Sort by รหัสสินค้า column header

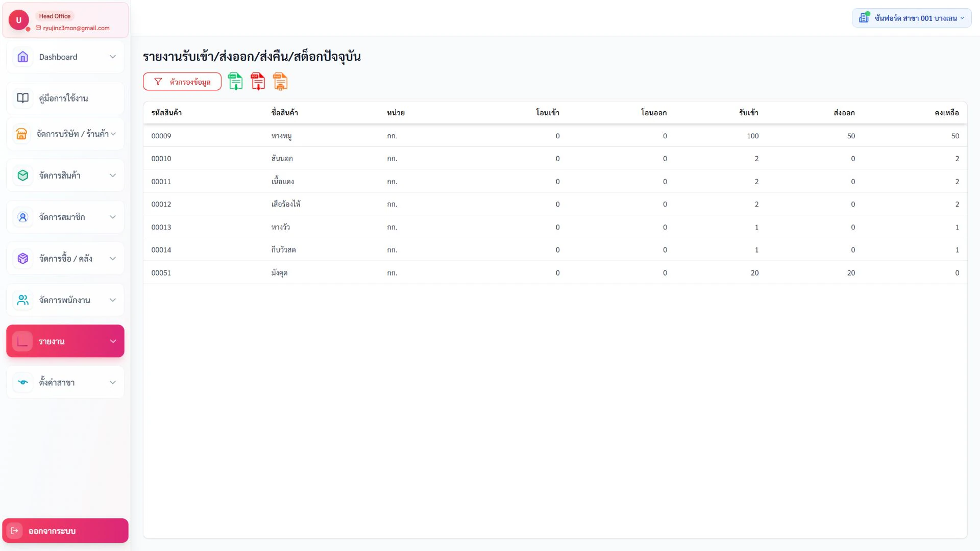point(166,113)
